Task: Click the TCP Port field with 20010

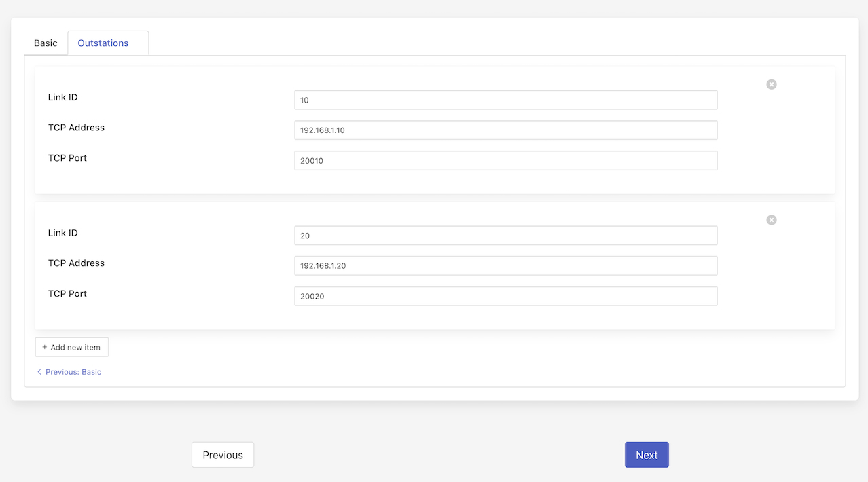Action: click(x=505, y=161)
